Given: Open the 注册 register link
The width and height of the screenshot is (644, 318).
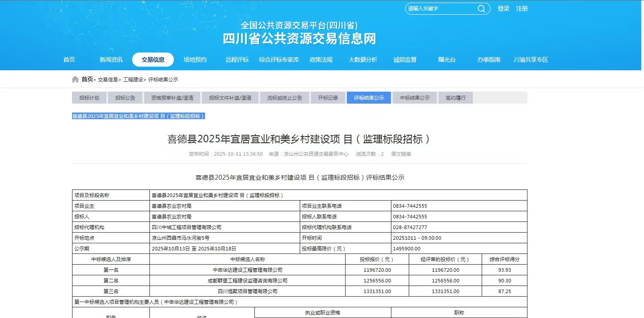Looking at the screenshot, I should 522,9.
